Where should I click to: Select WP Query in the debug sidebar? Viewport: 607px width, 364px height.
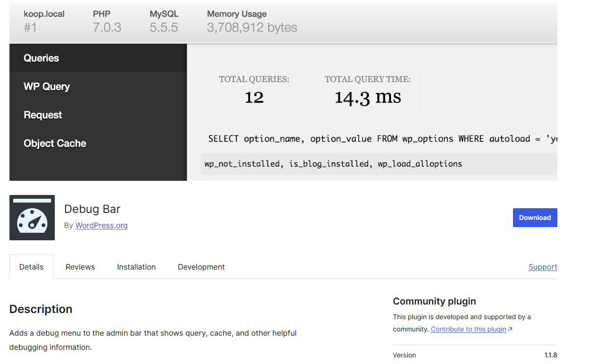pyautogui.click(x=47, y=87)
